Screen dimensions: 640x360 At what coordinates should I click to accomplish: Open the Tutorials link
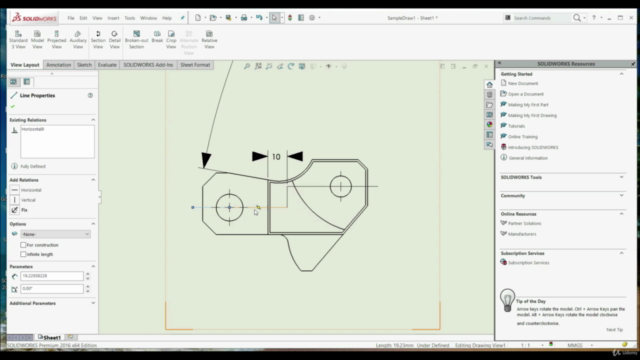point(516,126)
